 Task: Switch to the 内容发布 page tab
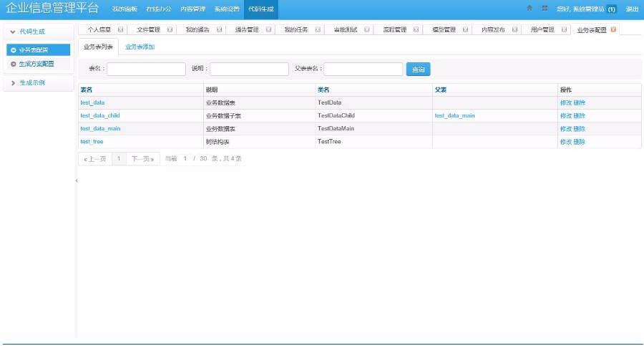[493, 29]
